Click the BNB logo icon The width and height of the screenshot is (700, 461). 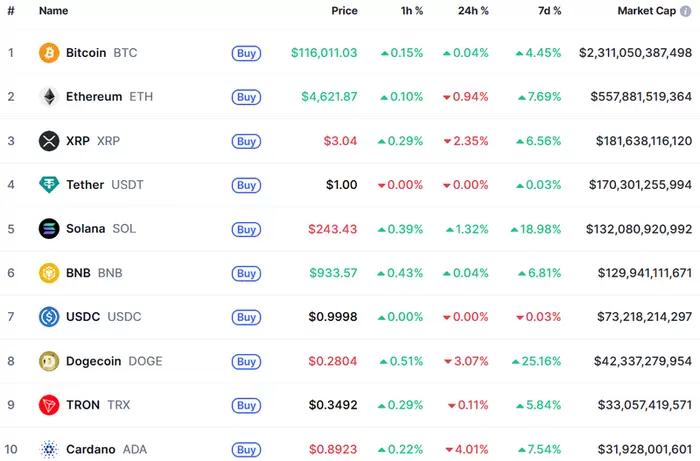49,273
